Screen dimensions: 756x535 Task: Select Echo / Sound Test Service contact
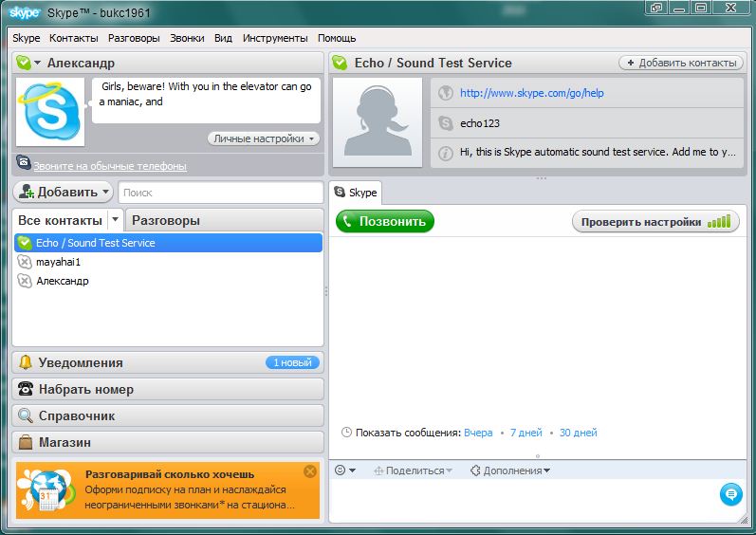pos(168,243)
